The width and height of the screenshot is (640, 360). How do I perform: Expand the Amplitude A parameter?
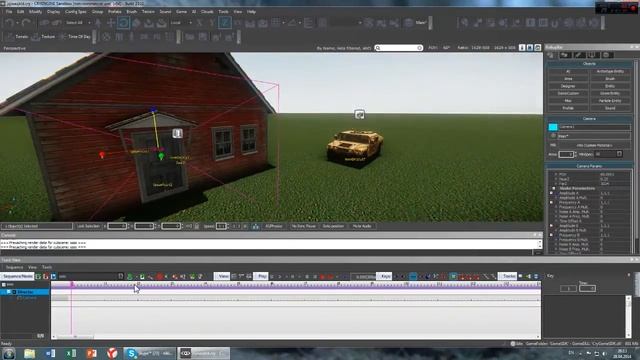(x=551, y=193)
